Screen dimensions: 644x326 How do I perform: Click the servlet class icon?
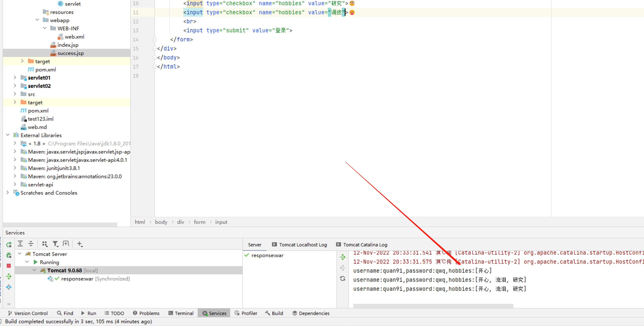pyautogui.click(x=60, y=3)
